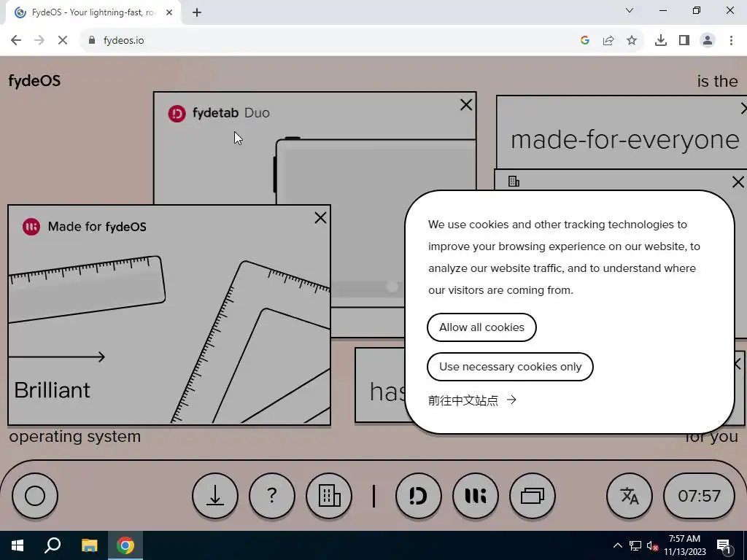Follow the 前往中文站点 link

(472, 400)
